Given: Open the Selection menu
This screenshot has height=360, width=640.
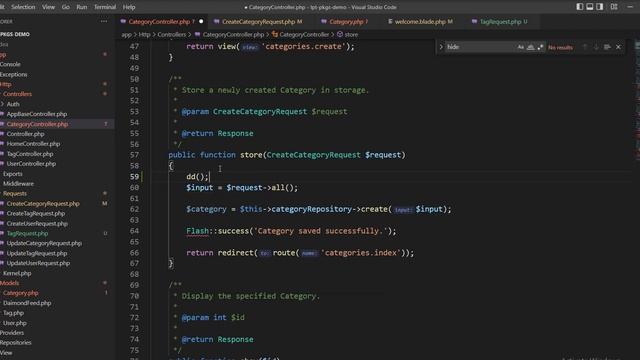Looking at the screenshot, I should pos(23,7).
